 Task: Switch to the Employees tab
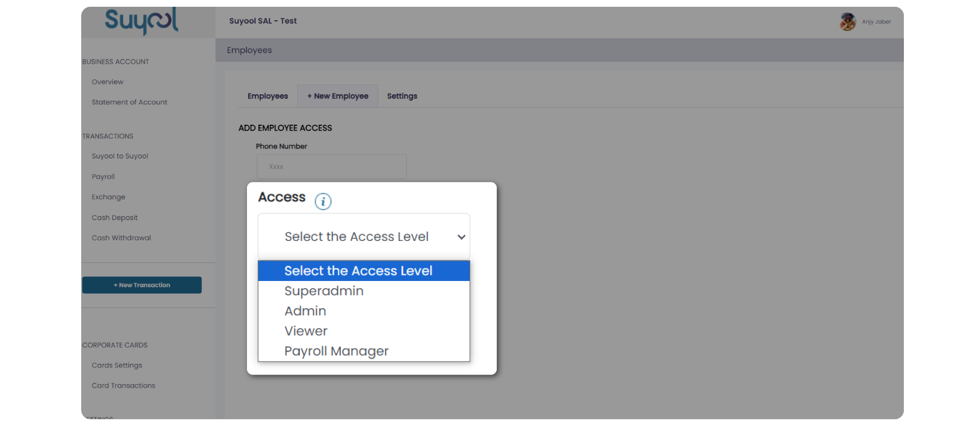[268, 96]
